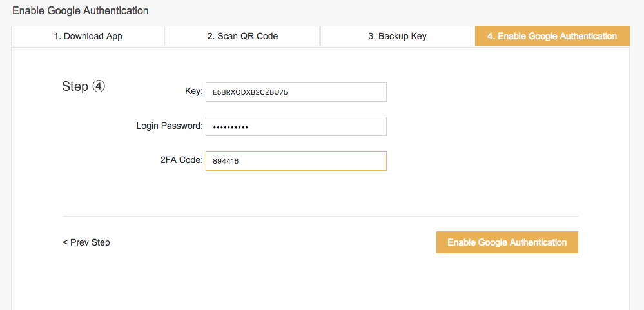Screen dimensions: 644x310
Task: Go to the Backup Key tab
Action: point(397,36)
